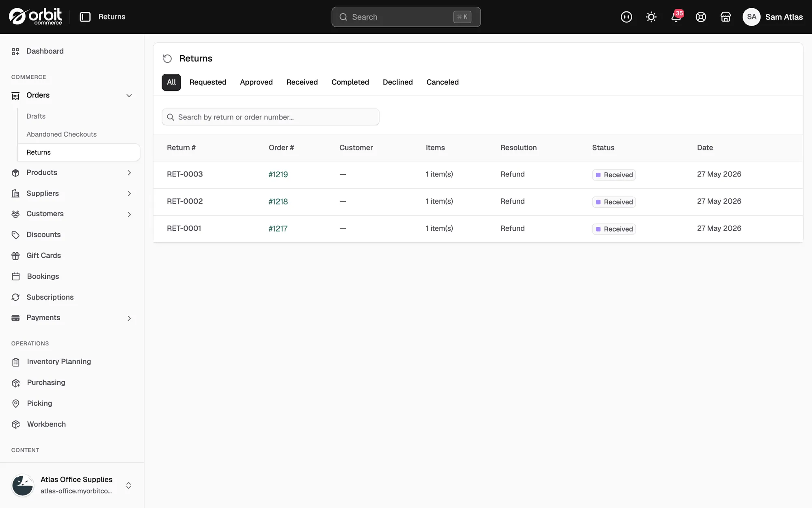Click the RET-0001 return number
This screenshot has height=508, width=812.
184,228
